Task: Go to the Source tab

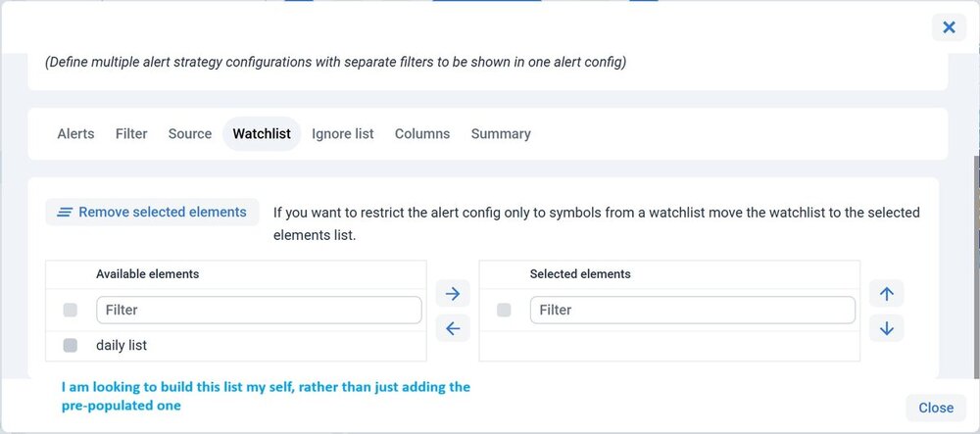Action: click(190, 133)
